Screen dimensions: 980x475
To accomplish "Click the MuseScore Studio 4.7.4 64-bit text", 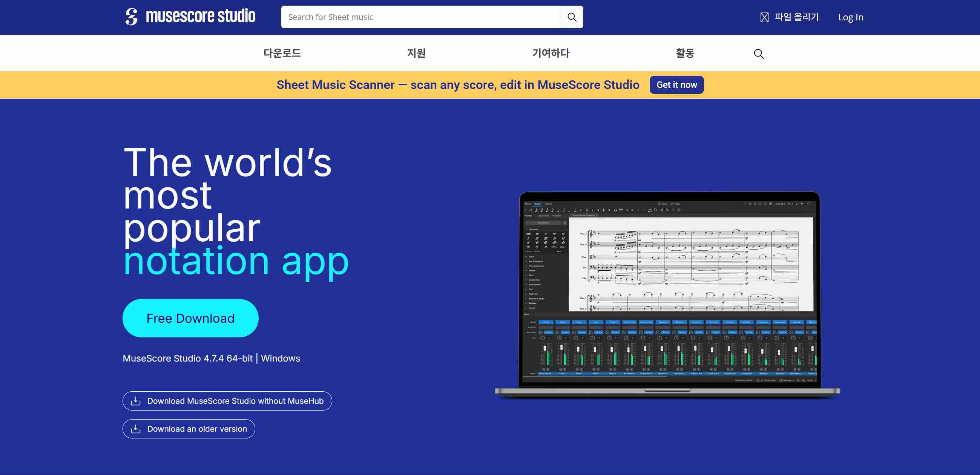I will (x=187, y=358).
